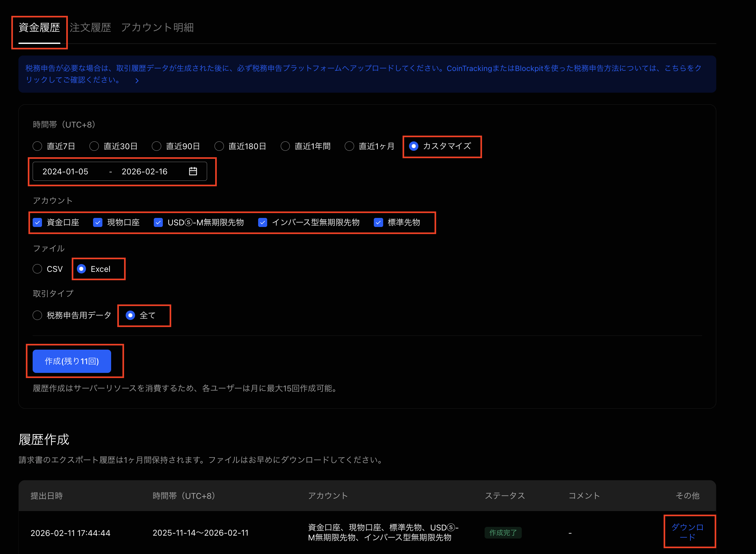Pick the 直近90日 radio button
The image size is (756, 554).
click(156, 146)
